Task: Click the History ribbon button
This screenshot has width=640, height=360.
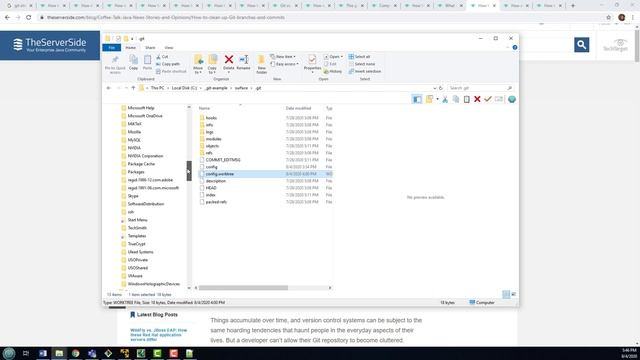Action: coord(333,71)
